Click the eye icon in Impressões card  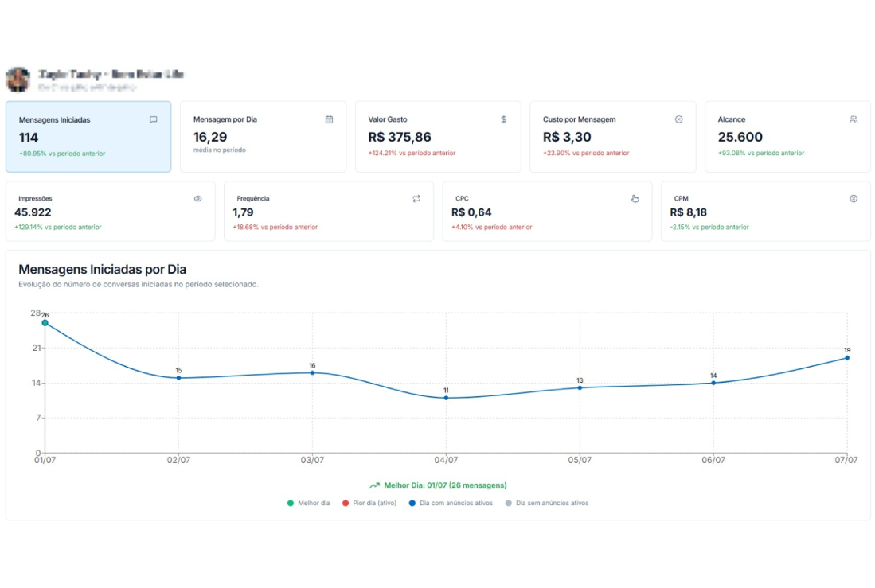pos(197,199)
